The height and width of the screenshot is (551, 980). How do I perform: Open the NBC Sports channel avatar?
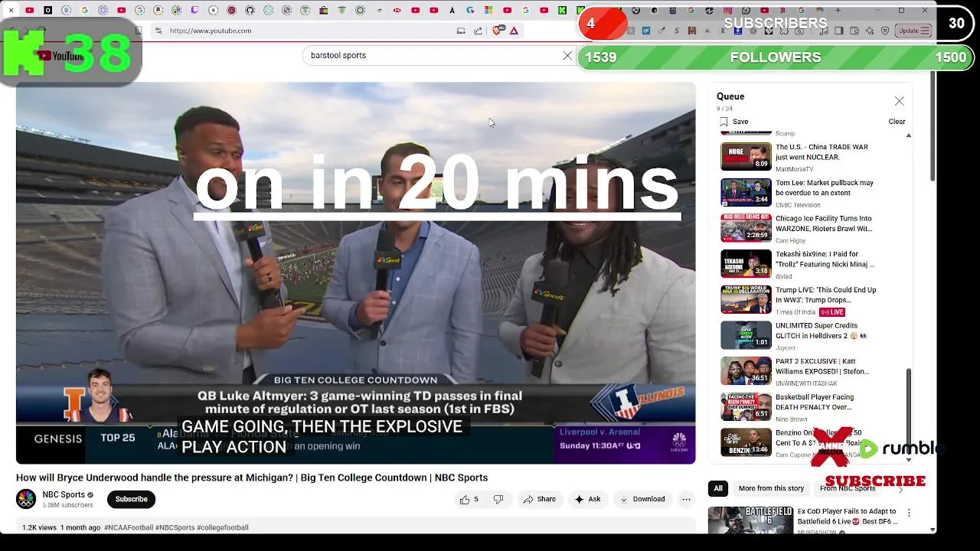tap(26, 499)
